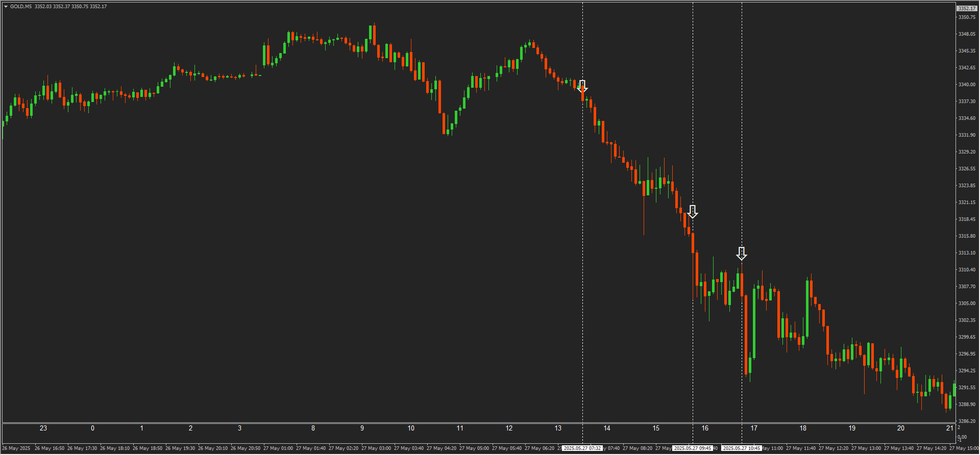Click the 26 May 16:50 time axis label
Screen dimensions: 980x455
point(50,449)
